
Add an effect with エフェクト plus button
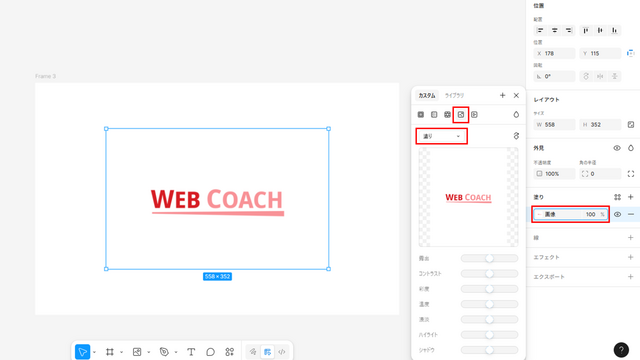click(631, 257)
